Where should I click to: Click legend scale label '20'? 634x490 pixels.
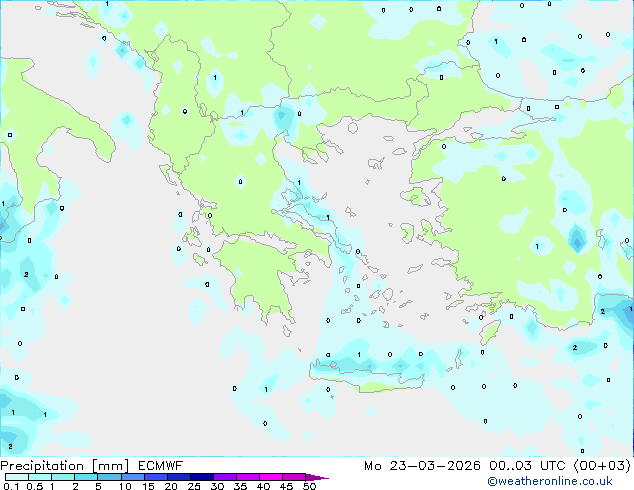point(171,486)
